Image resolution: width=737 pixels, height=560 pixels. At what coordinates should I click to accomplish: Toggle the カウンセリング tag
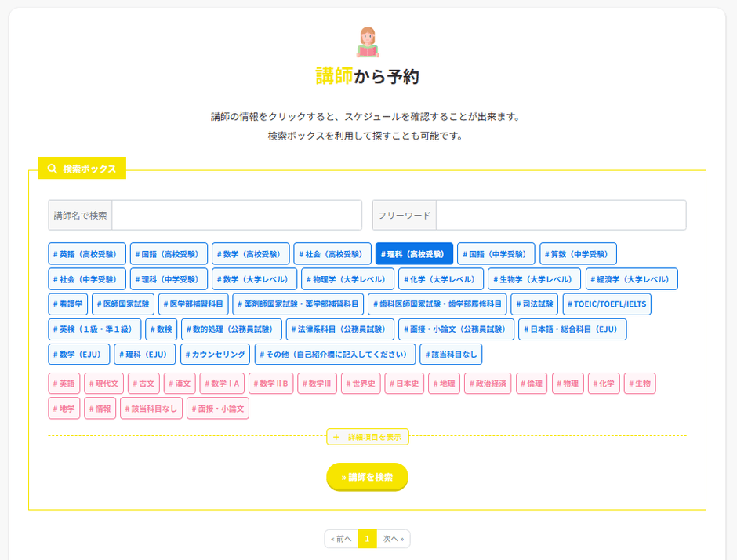(215, 355)
